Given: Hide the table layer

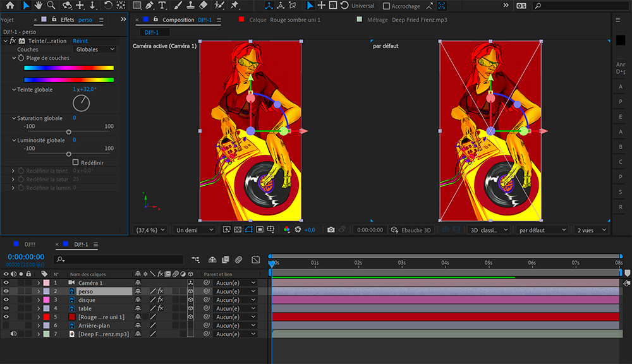Looking at the screenshot, I should [6, 308].
